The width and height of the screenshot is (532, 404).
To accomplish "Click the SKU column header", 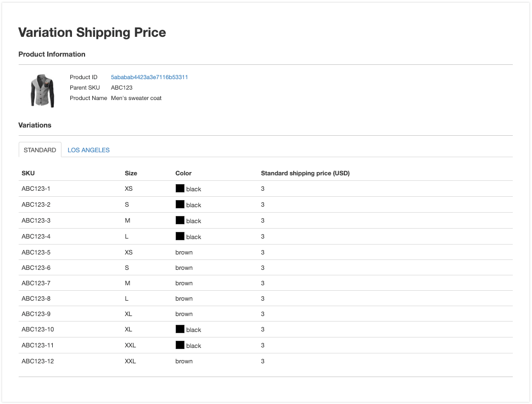I will pyautogui.click(x=28, y=173).
